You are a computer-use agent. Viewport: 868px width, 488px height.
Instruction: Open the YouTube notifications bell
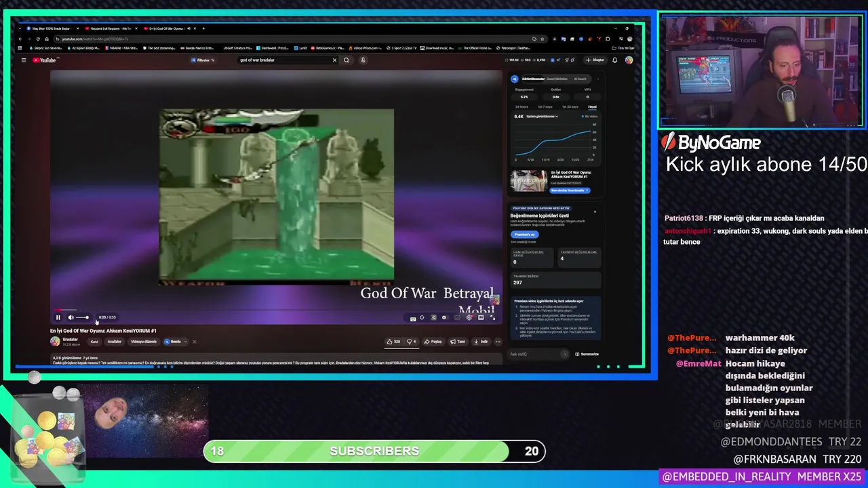tap(615, 60)
